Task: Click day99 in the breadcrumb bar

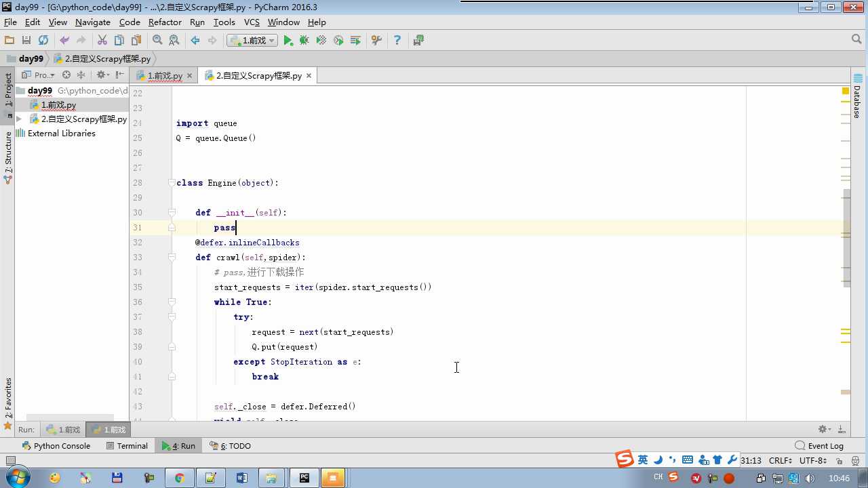Action: click(x=25, y=59)
